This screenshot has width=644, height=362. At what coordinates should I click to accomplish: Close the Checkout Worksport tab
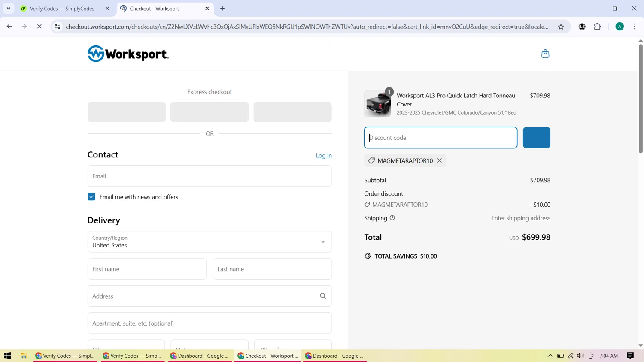click(x=207, y=9)
